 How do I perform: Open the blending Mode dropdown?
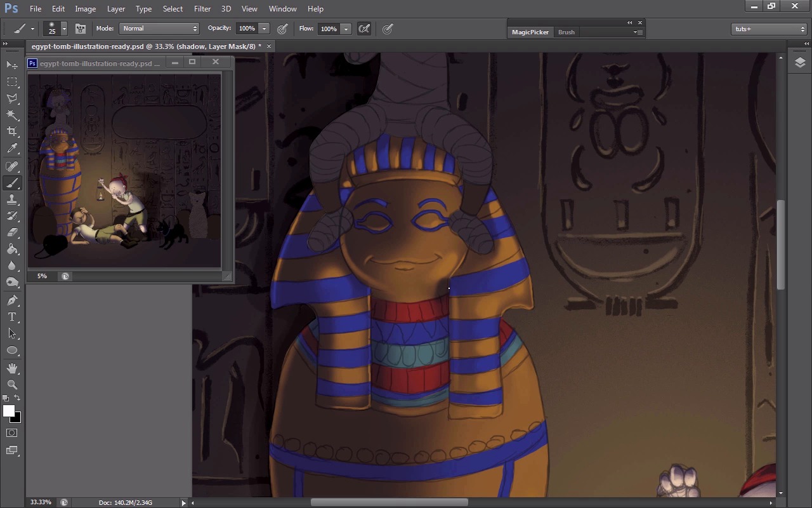[159, 29]
